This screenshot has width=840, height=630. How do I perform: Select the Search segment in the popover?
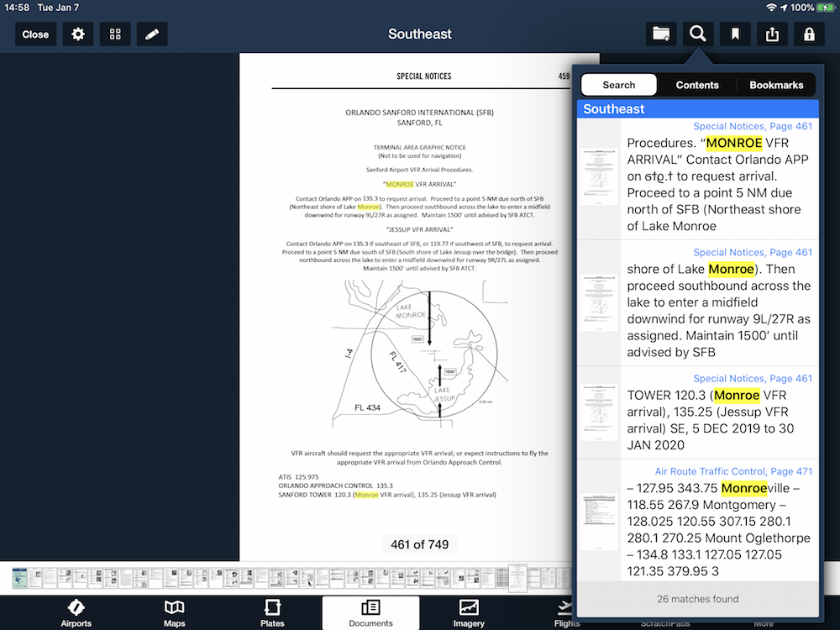coord(619,85)
